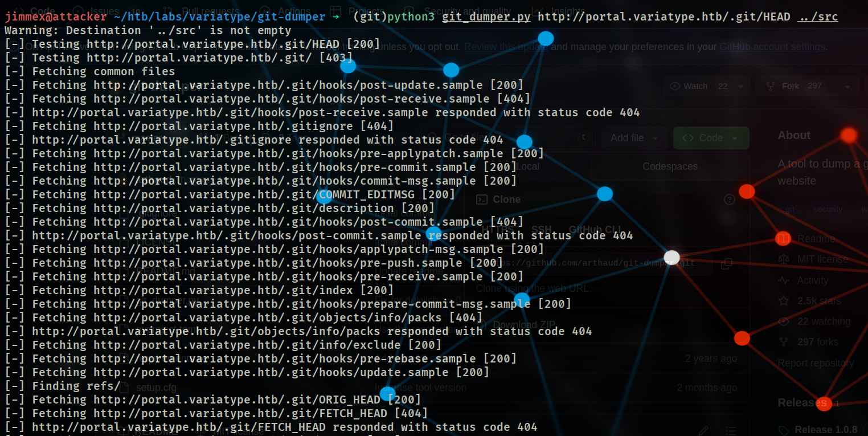The height and width of the screenshot is (436, 868).
Task: Click Report repository link
Action: click(816, 363)
